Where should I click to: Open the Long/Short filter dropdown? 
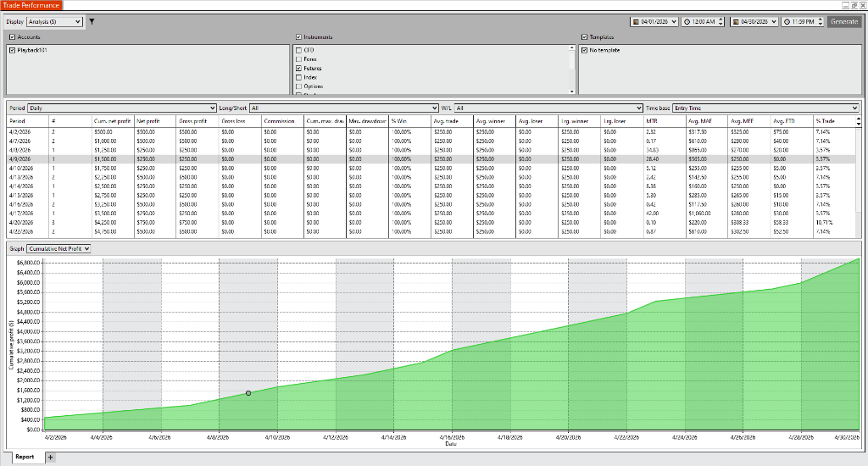pyautogui.click(x=344, y=108)
